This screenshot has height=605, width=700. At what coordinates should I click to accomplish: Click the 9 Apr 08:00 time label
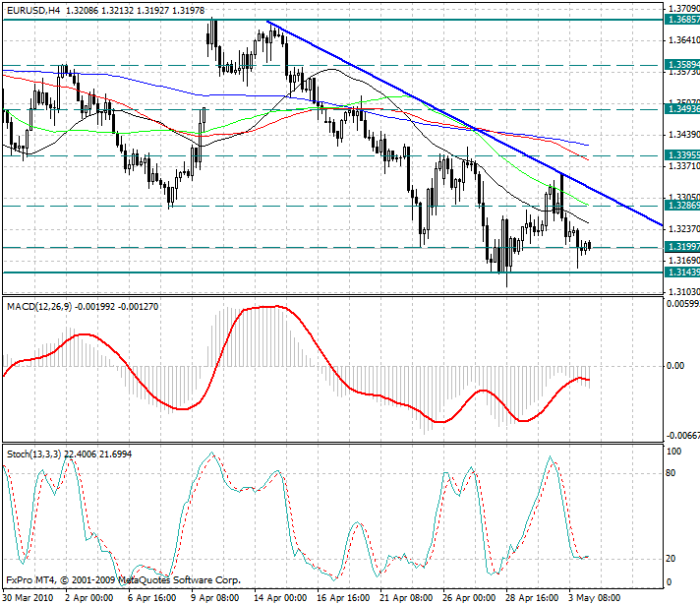pos(214,598)
